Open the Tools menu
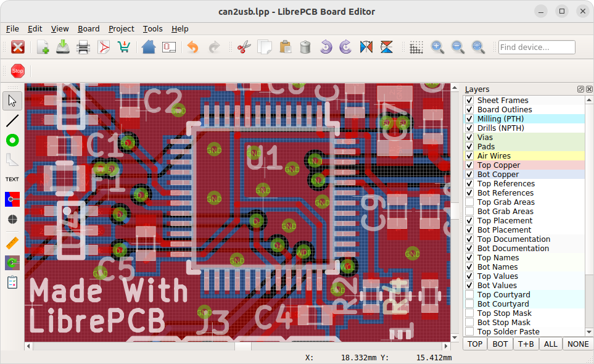Image resolution: width=594 pixels, height=364 pixels. point(153,29)
